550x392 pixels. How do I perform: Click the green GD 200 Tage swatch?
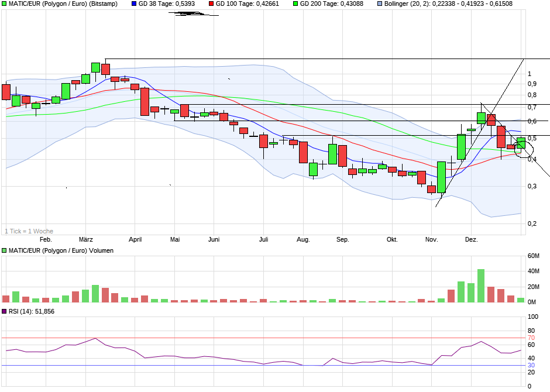pos(295,4)
